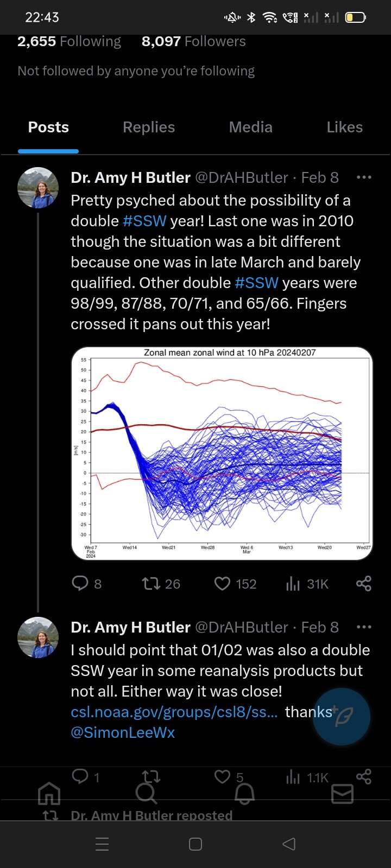Open Notifications from bottom navigation
The height and width of the screenshot is (868, 391).
click(244, 794)
